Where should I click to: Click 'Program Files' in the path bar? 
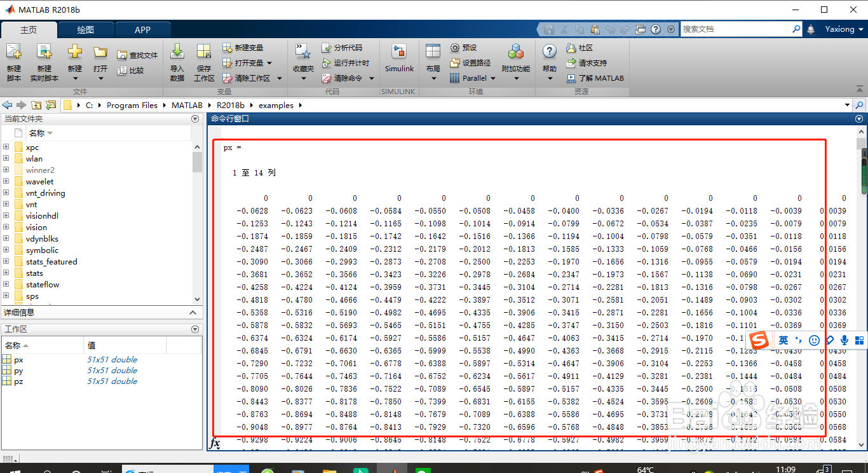(x=132, y=106)
